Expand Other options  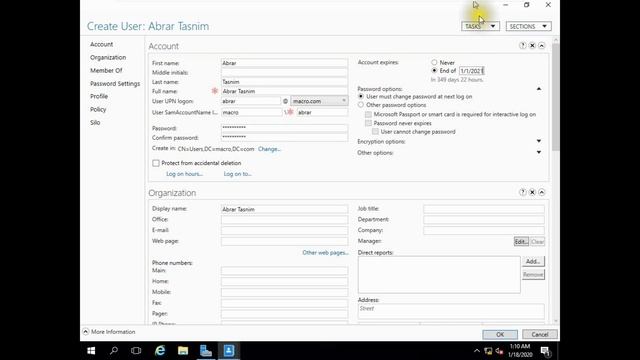point(539,152)
